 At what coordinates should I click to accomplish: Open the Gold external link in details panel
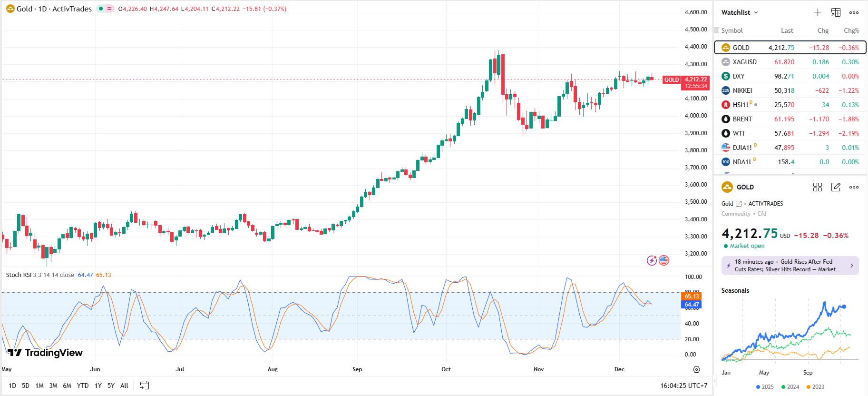click(x=739, y=204)
